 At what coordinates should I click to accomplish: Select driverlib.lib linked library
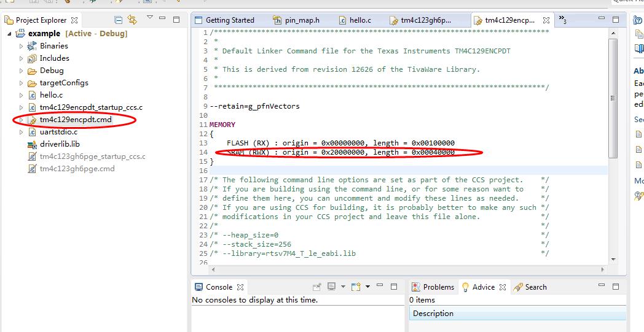(x=60, y=144)
